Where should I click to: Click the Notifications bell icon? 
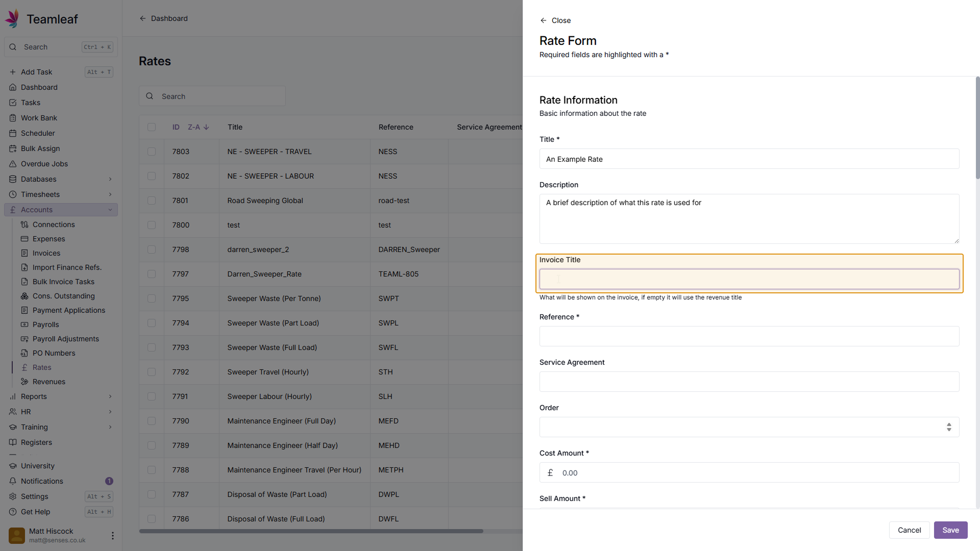(x=13, y=481)
